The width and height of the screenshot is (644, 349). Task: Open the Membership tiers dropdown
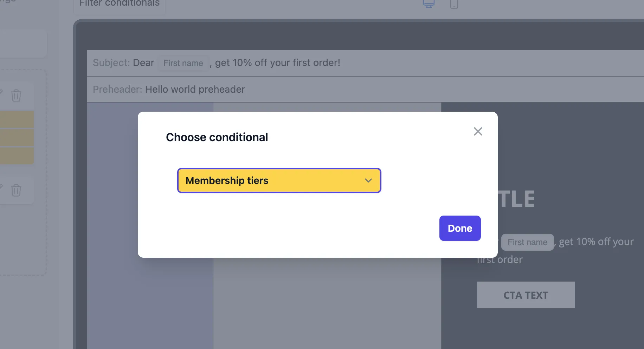[x=279, y=180]
